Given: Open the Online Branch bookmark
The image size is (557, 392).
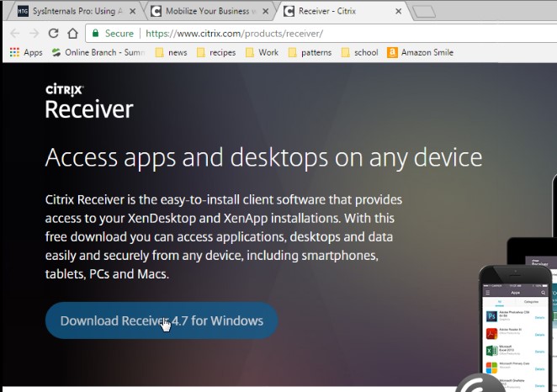Looking at the screenshot, I should tap(98, 52).
